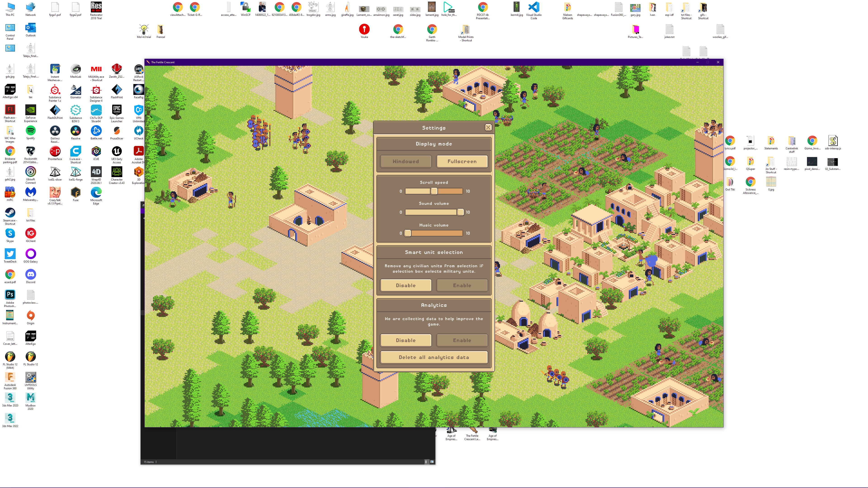Click the Sound volume slider handle
This screenshot has width=868, height=488.
[x=460, y=212]
